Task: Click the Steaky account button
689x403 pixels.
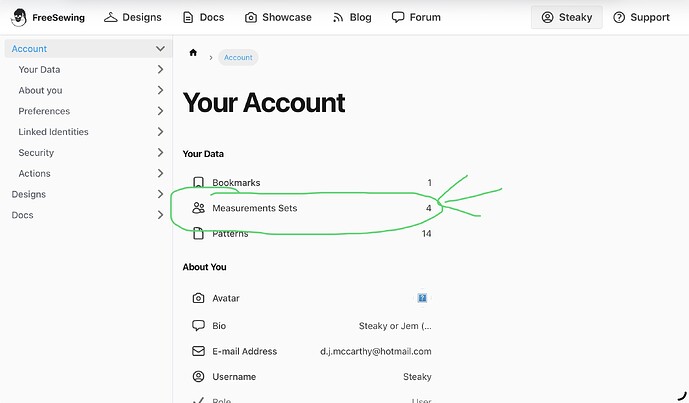Action: [566, 17]
